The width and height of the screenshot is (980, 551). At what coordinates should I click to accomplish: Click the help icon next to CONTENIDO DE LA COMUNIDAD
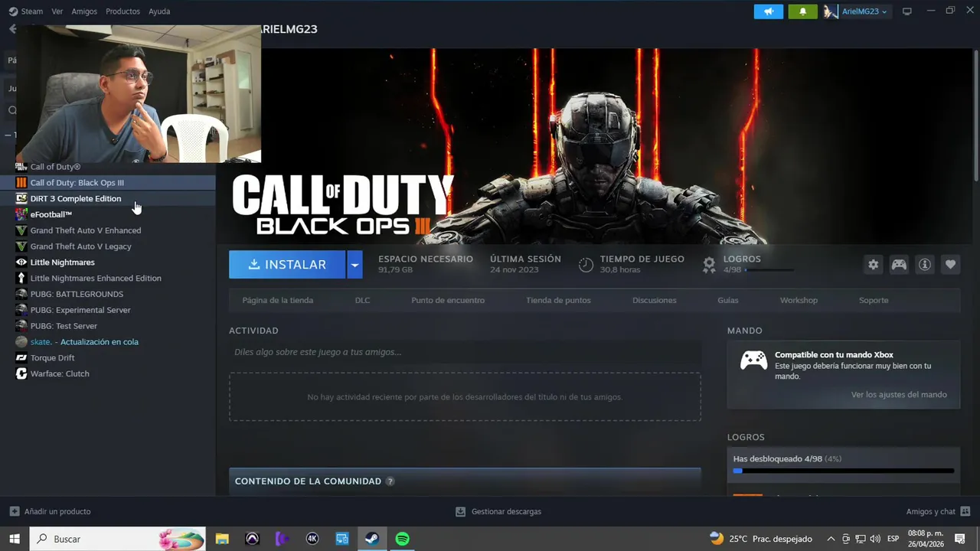390,481
